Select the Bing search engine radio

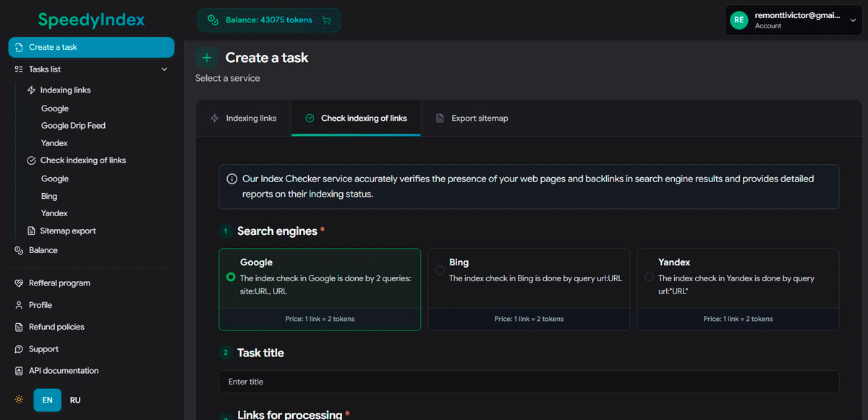(440, 270)
